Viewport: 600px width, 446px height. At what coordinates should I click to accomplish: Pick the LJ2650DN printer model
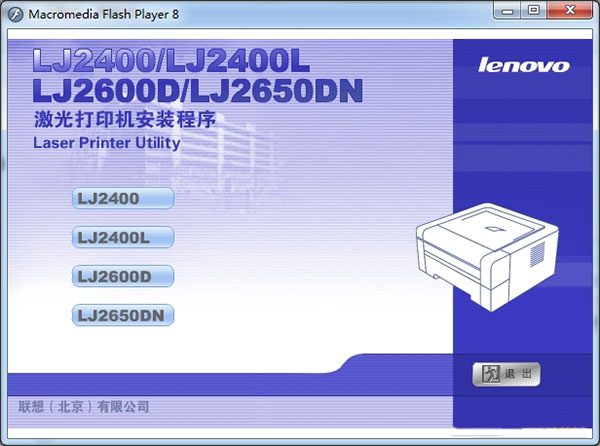coord(123,315)
